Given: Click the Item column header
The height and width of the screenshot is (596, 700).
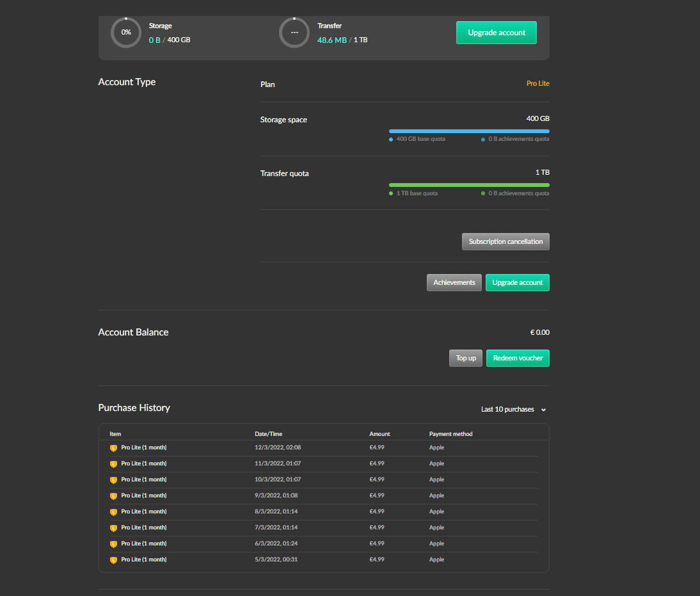Looking at the screenshot, I should point(115,434).
